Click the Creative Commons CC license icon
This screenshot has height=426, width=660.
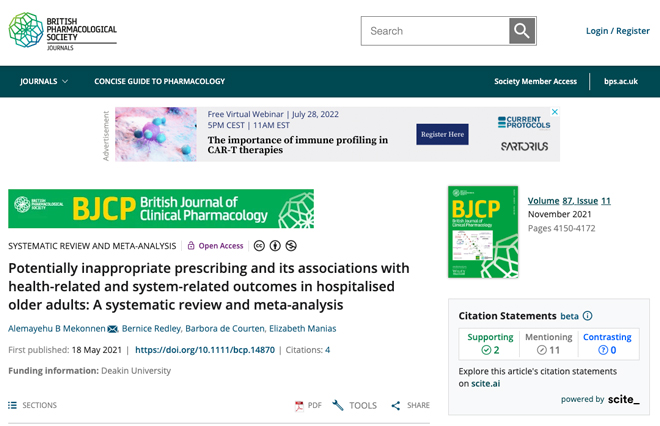pos(259,245)
